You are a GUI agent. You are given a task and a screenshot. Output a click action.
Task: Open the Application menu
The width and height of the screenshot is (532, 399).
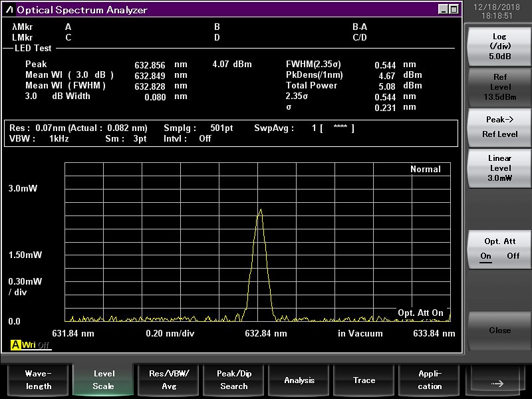click(x=430, y=380)
